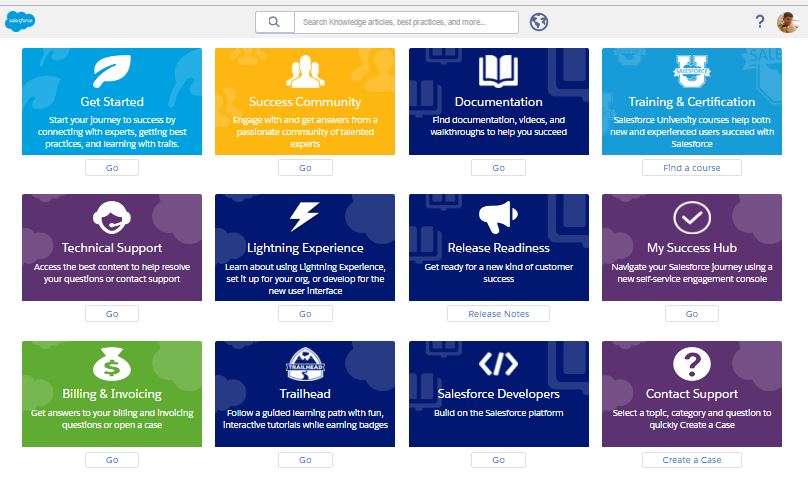Screen dimensions: 808x480
Task: Click the Salesforce cloud logo
Action: pyautogui.click(x=20, y=21)
